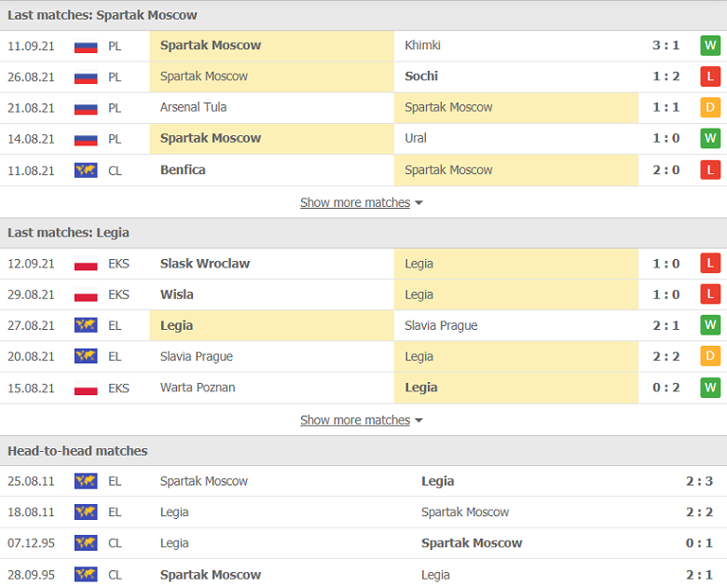Click 2 : 2 score of 18.08.11 match
The width and height of the screenshot is (727, 588).
699,513
